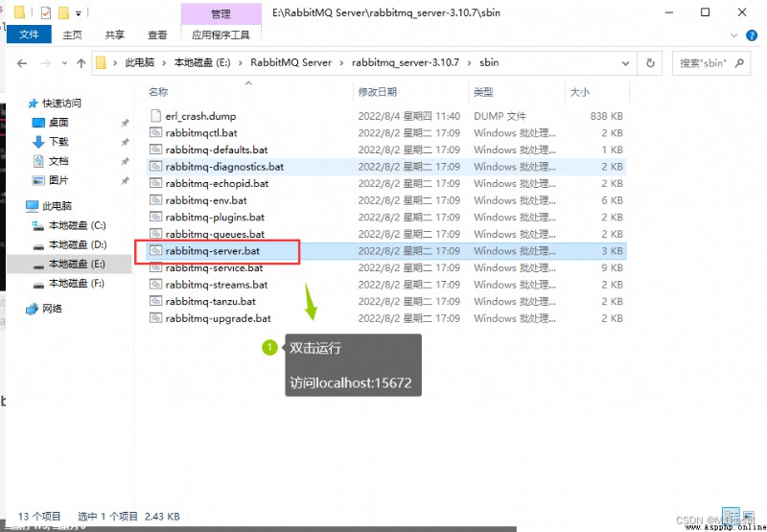Open the recent locations dropdown arrow
This screenshot has width=767, height=532.
[x=64, y=63]
